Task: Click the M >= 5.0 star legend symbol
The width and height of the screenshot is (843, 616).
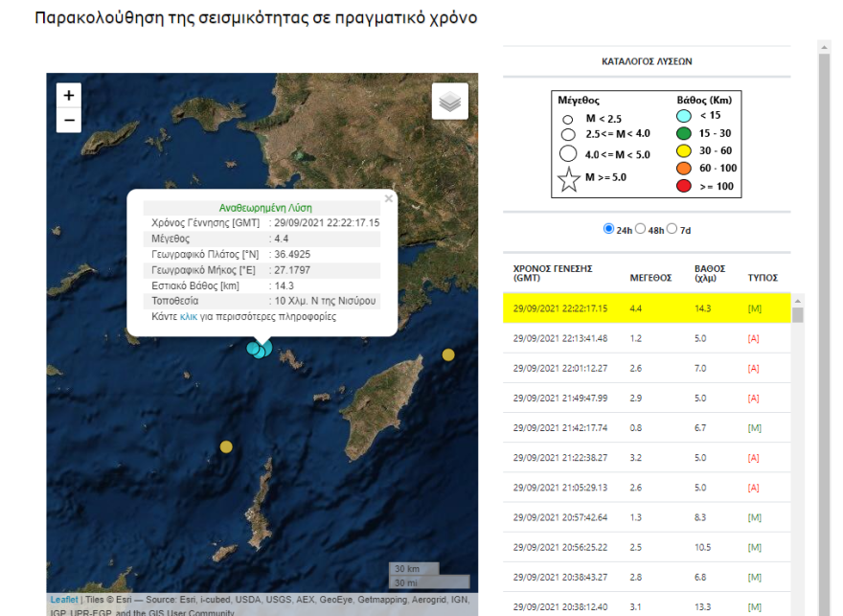Action: point(571,179)
